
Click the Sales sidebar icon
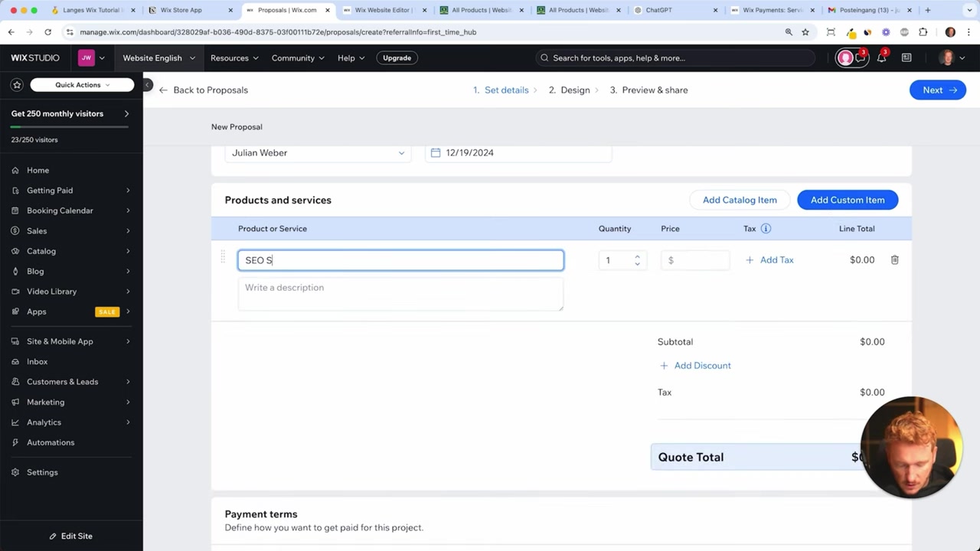pyautogui.click(x=15, y=230)
